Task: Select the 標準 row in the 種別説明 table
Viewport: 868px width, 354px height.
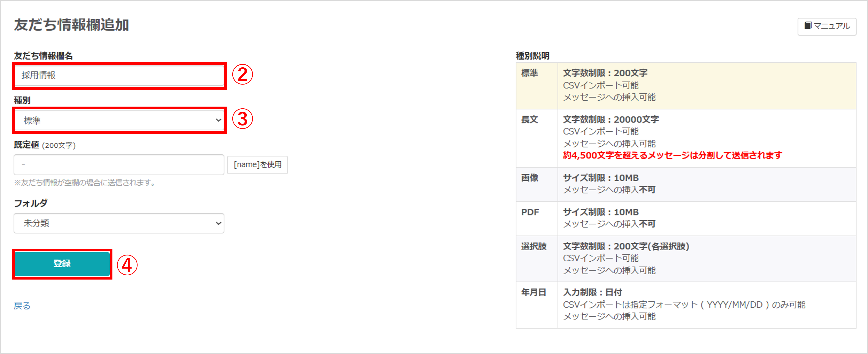Action: [x=686, y=85]
